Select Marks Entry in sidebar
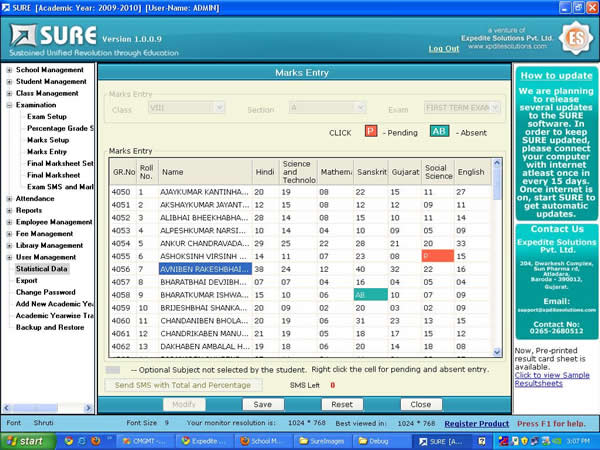The height and width of the screenshot is (450, 600). [x=47, y=152]
